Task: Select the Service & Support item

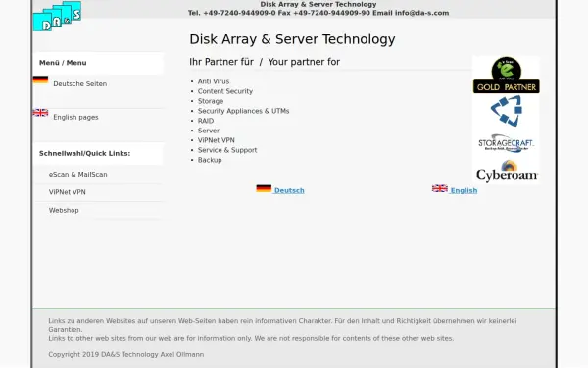Action: point(227,150)
